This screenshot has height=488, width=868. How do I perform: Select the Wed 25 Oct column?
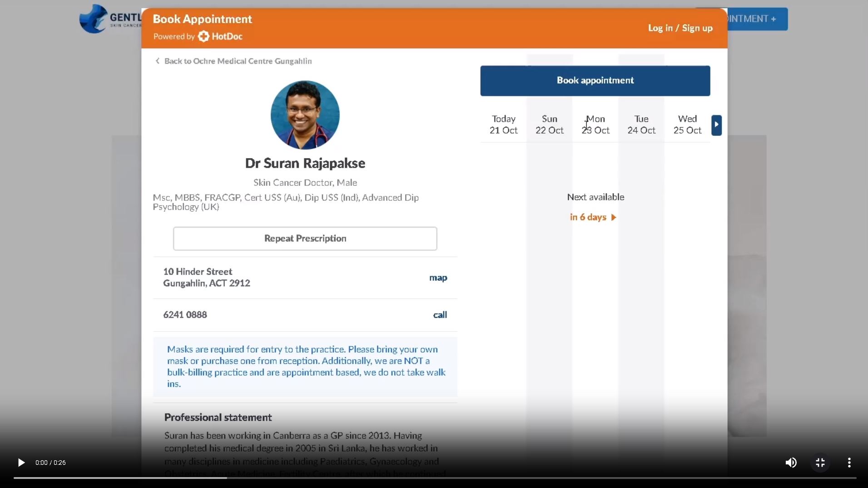click(x=687, y=124)
